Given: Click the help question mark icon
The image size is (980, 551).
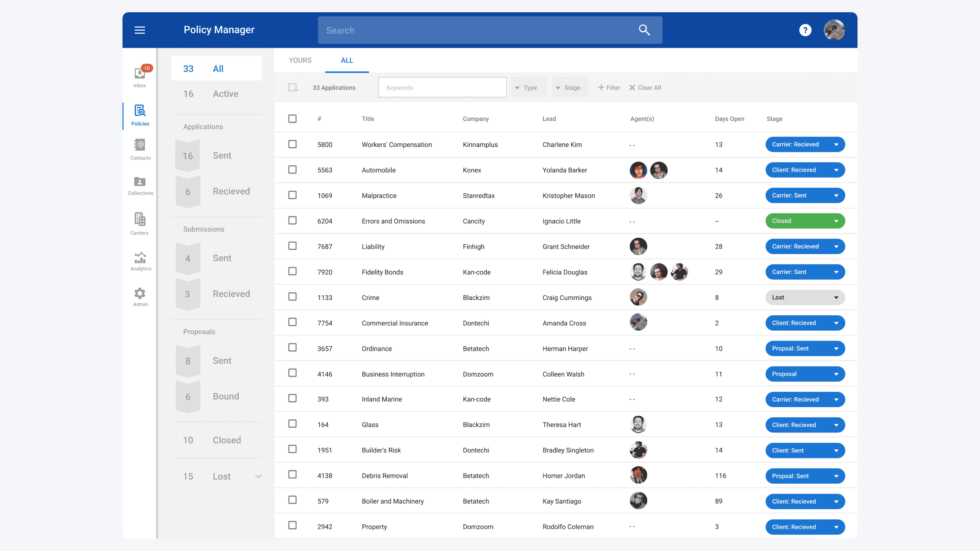Looking at the screenshot, I should (805, 30).
